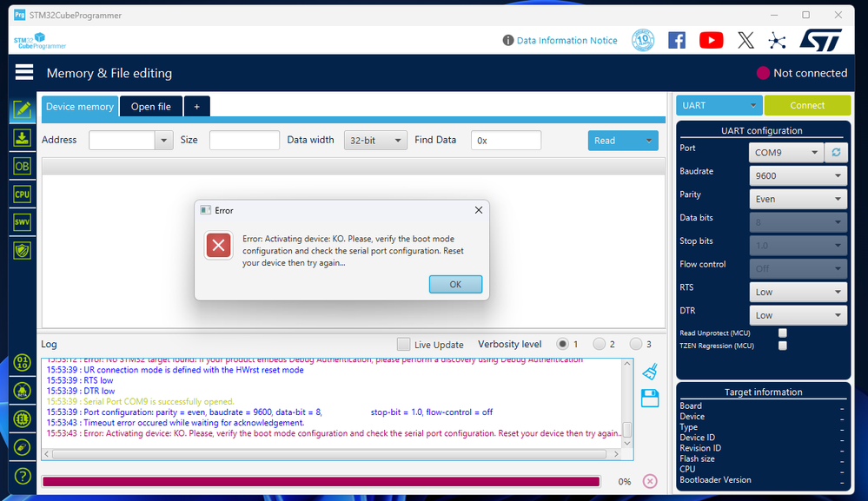868x501 pixels.
Task: Open the Data width dropdown
Action: (375, 140)
